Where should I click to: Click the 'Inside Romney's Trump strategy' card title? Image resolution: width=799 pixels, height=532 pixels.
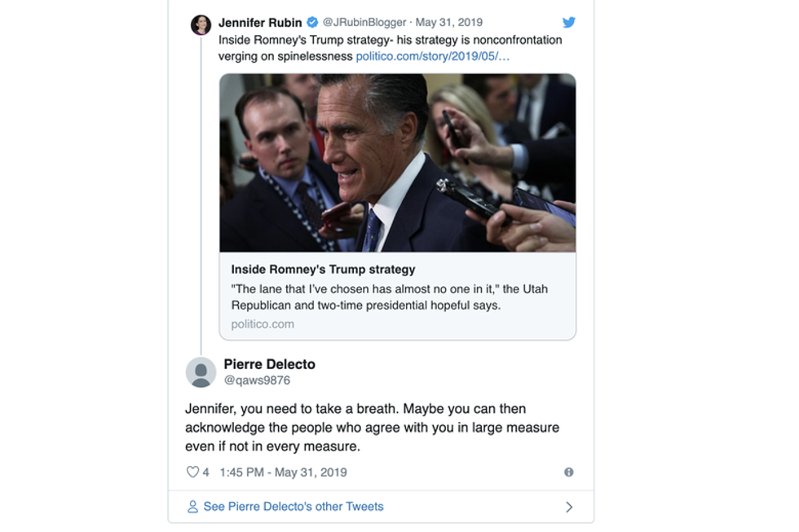(323, 269)
